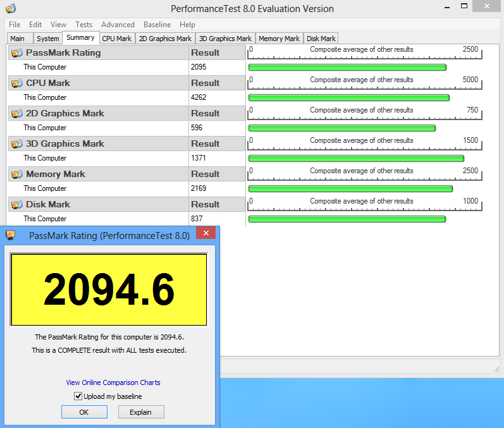The width and height of the screenshot is (504, 428).
Task: Switch to the System tab
Action: pos(48,39)
